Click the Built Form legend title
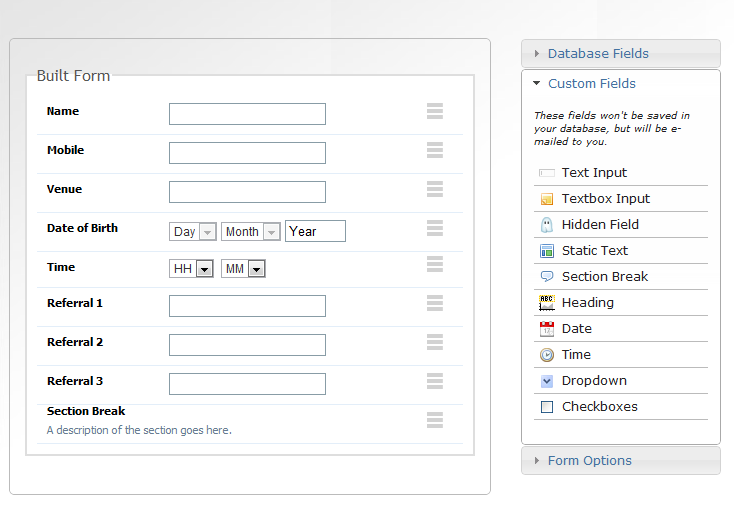Screen dimensions: 734x511 pyautogui.click(x=73, y=76)
